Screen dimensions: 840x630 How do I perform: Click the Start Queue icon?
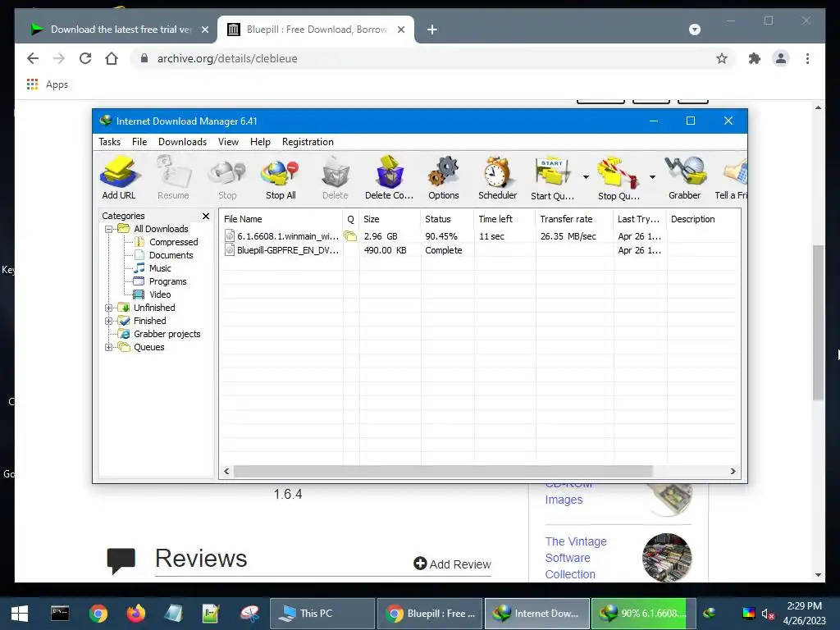point(552,178)
